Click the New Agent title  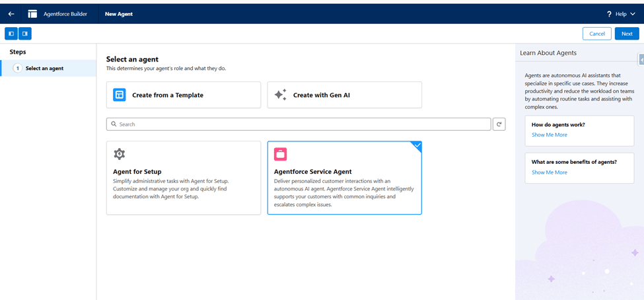[x=119, y=14]
